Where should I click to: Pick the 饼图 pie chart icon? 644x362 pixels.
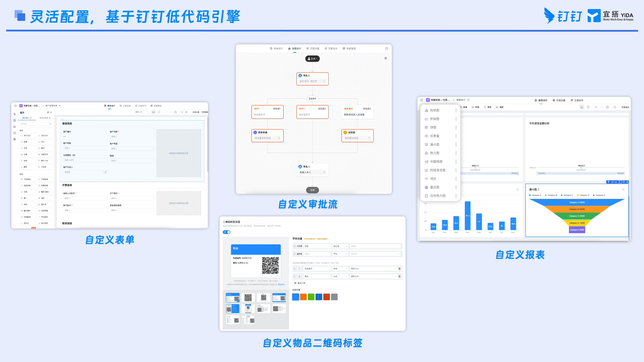coord(426,127)
